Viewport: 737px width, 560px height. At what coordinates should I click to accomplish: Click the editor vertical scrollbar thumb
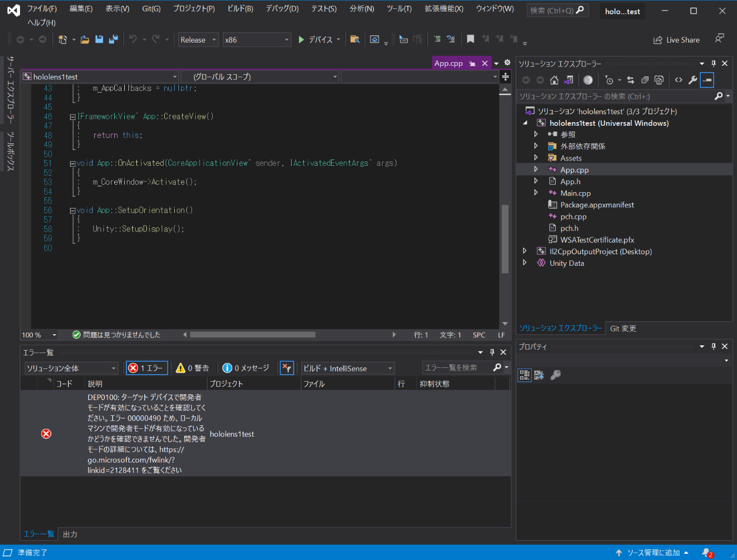point(505,239)
